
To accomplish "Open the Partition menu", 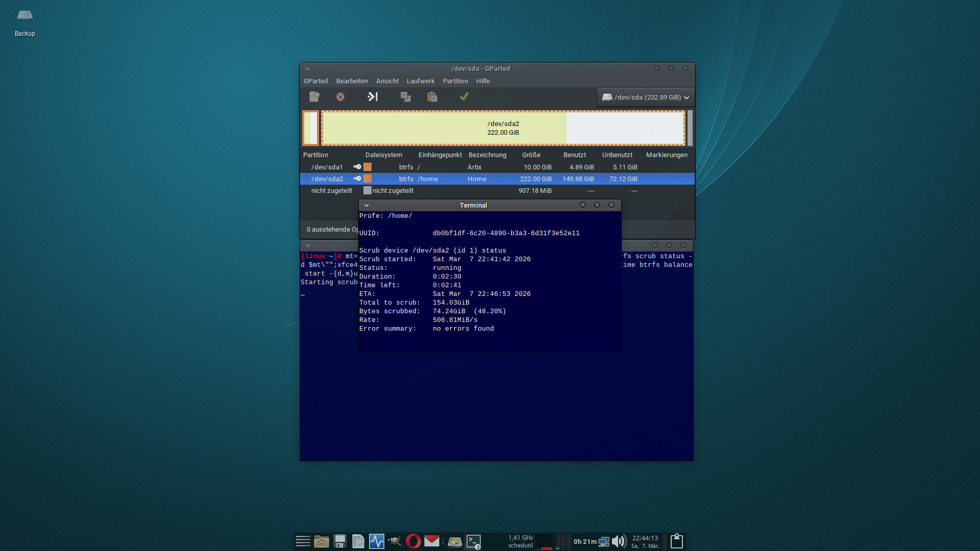I will point(455,81).
